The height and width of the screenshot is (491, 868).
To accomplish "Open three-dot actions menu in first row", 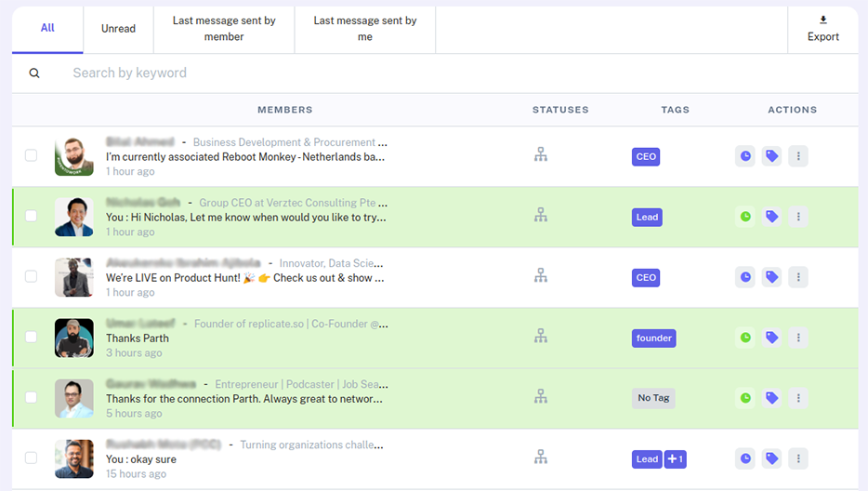I will pos(797,156).
